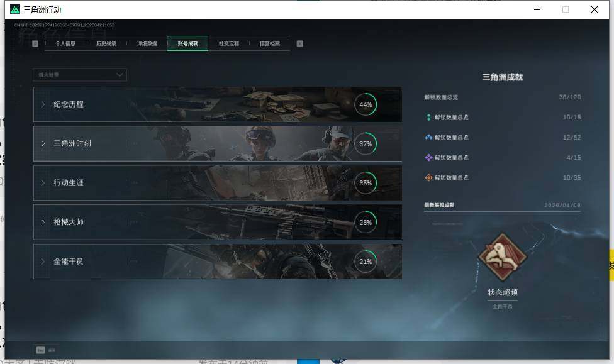Click the previous-tab key icon left of 个人信息
The width and height of the screenshot is (614, 364).
35,43
